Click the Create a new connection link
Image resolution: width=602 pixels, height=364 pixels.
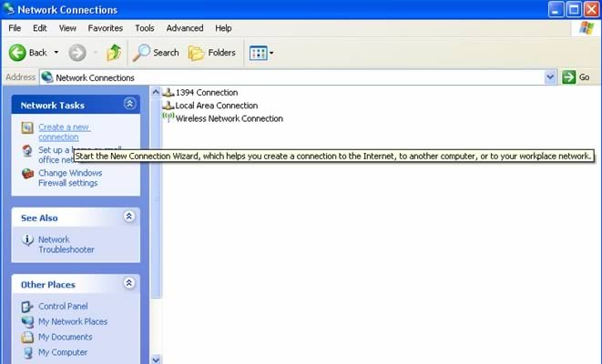pyautogui.click(x=64, y=132)
